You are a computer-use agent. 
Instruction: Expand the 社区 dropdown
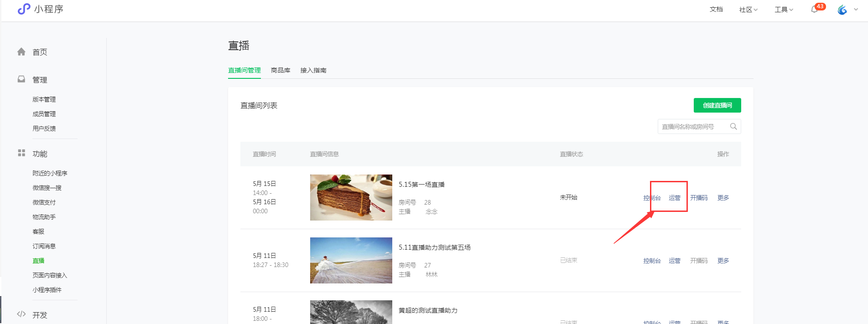748,10
